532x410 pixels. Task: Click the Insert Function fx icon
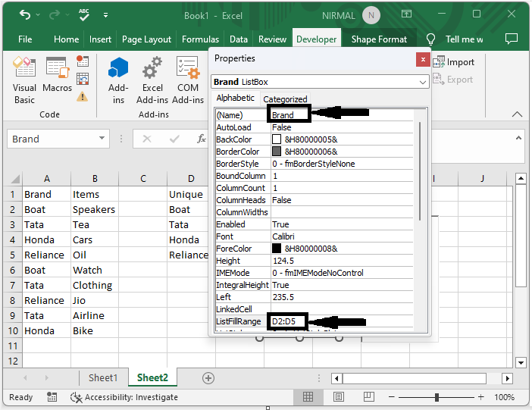pyautogui.click(x=201, y=139)
